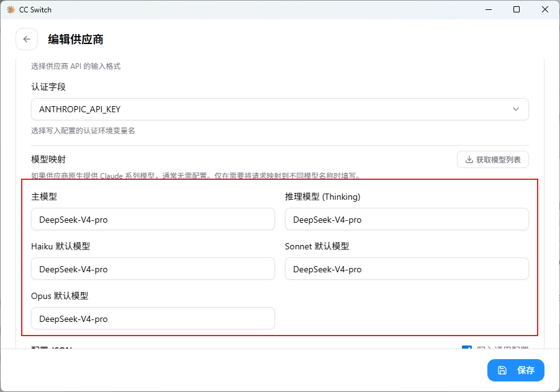Image resolution: width=560 pixels, height=392 pixels.
Task: Click the 主模型 label
Action: 44,197
